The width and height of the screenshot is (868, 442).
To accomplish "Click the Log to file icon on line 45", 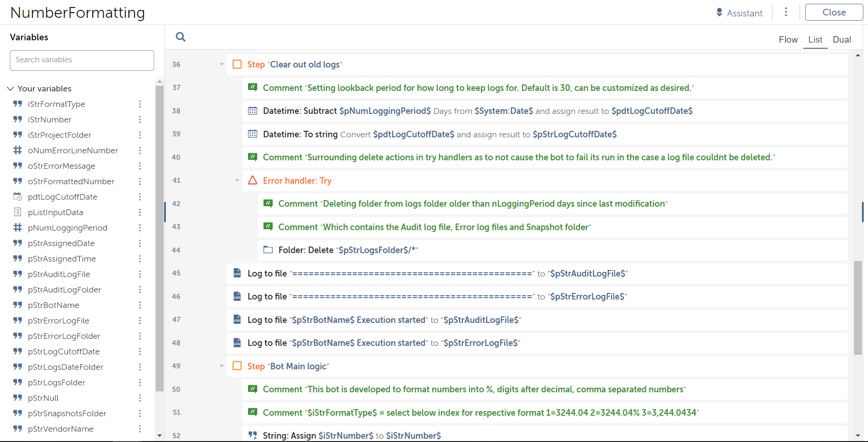I will (x=237, y=273).
